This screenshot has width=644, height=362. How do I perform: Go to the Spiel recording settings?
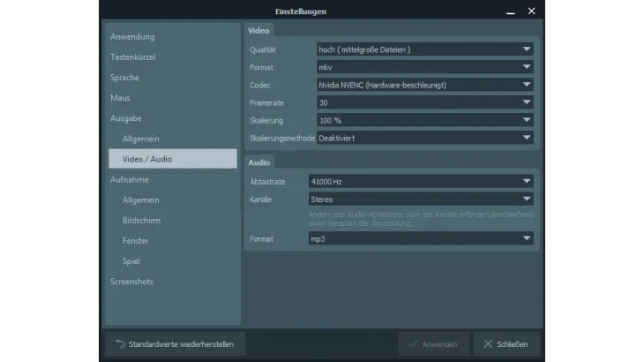coord(131,261)
